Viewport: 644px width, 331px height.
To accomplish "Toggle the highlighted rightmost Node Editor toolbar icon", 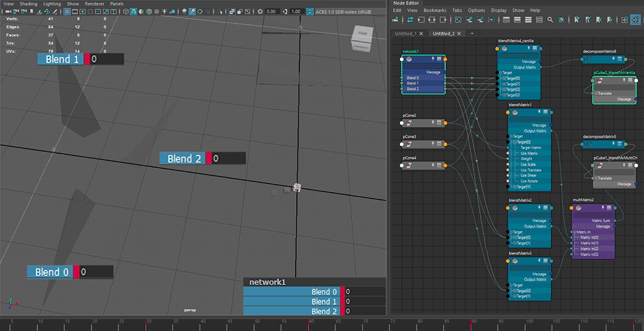I will [635, 20].
